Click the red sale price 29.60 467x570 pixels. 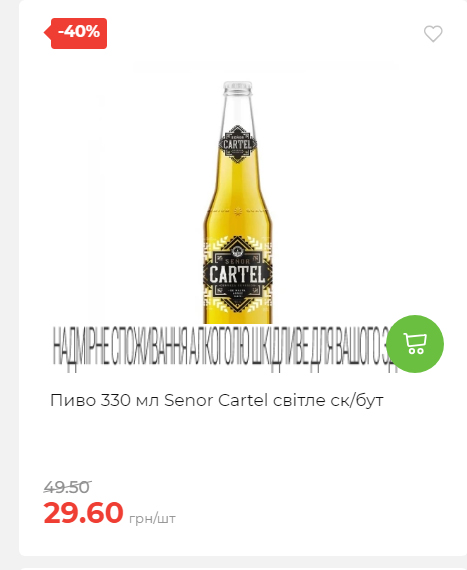pos(84,512)
